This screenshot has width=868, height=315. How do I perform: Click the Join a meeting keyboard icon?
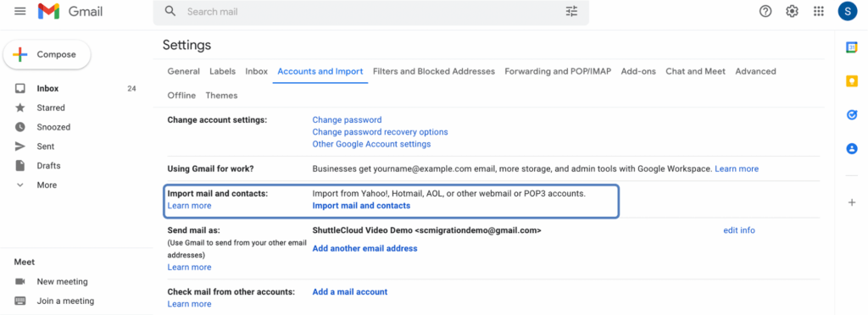tap(20, 301)
